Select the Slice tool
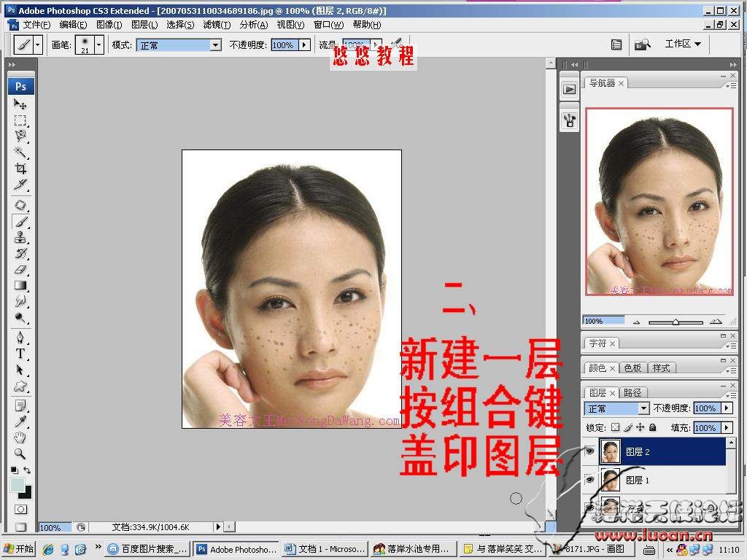 point(20,184)
